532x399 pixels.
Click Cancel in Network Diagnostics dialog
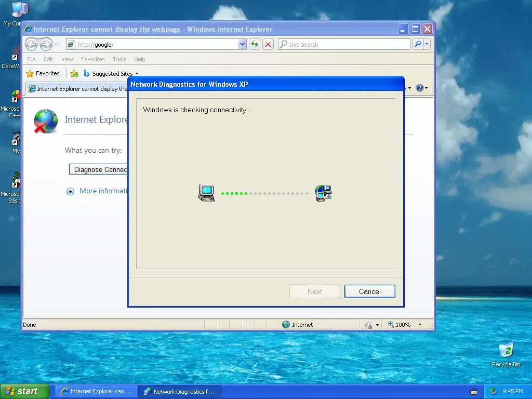369,291
